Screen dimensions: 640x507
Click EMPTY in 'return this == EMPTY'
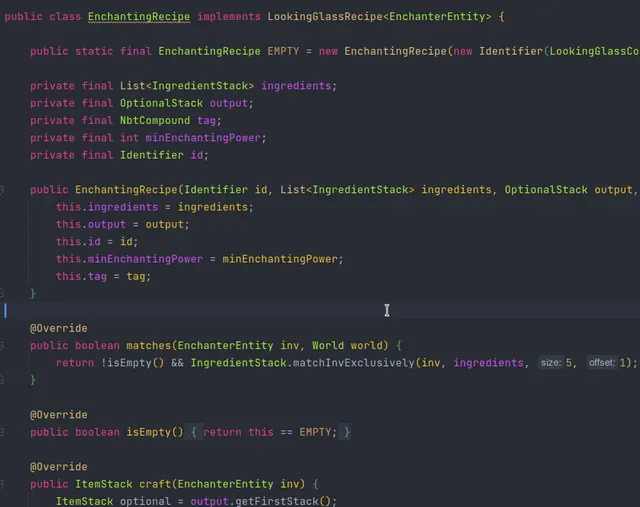point(315,432)
